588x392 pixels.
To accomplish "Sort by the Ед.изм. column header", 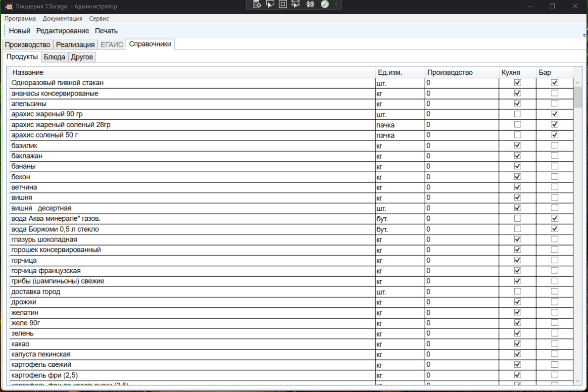I will (400, 72).
